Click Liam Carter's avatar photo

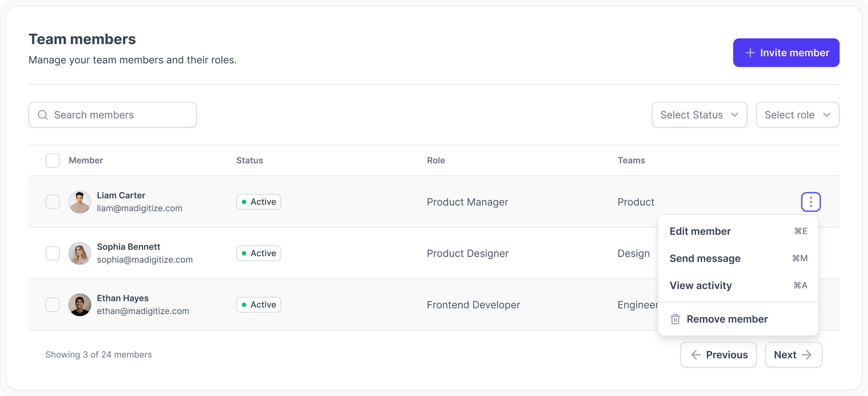pos(80,202)
